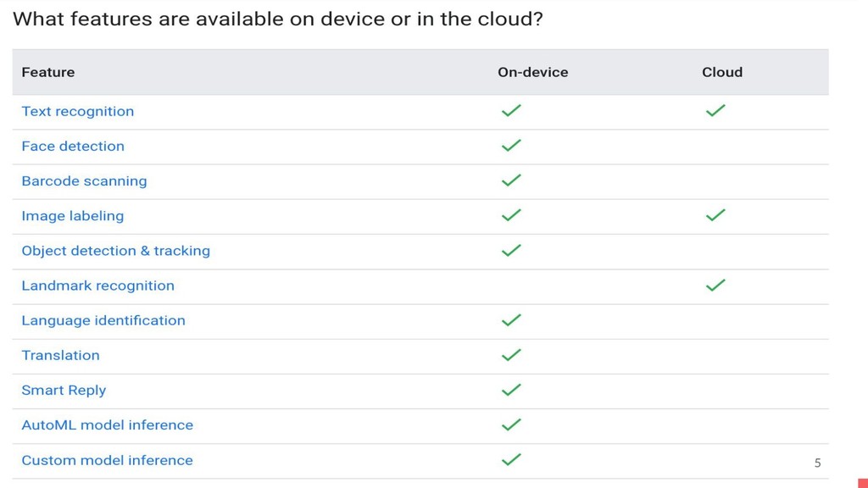This screenshot has height=488, width=868.
Task: Click Image labeling Cloud checkmark
Action: 715,215
